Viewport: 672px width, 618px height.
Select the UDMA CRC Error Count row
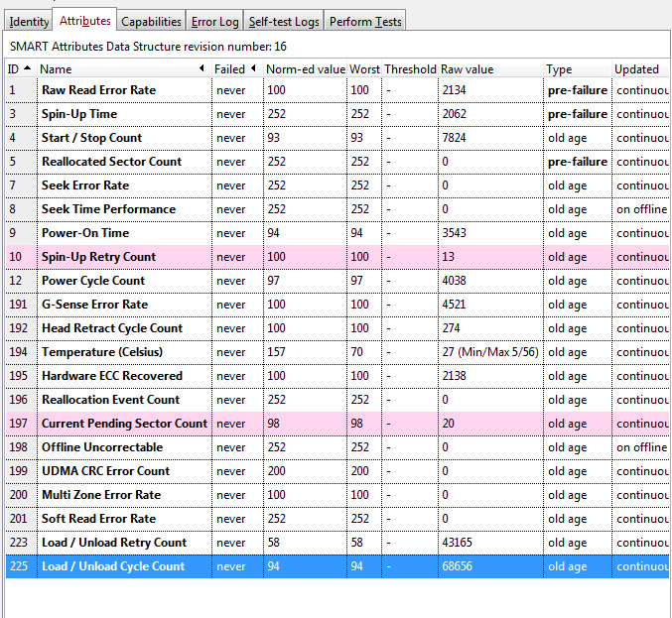[336, 471]
